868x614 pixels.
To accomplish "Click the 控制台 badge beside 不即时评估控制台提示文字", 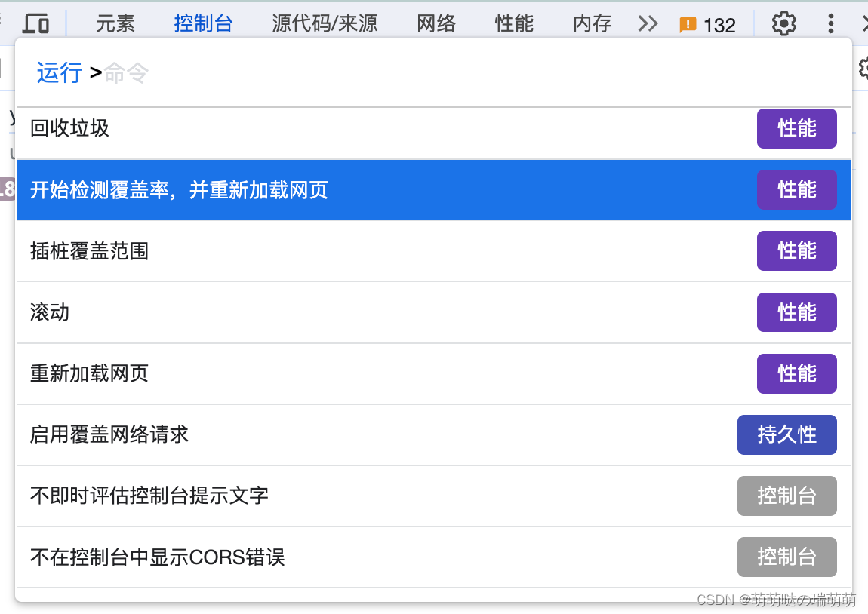I will point(787,496).
